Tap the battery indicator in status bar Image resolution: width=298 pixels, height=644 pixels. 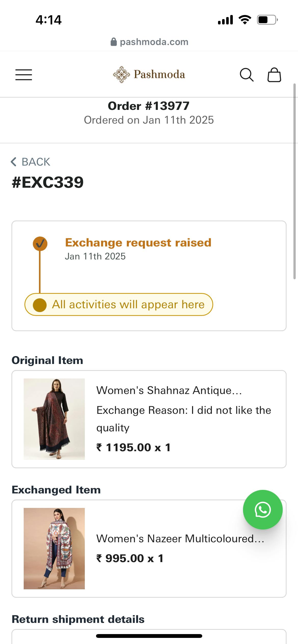267,20
